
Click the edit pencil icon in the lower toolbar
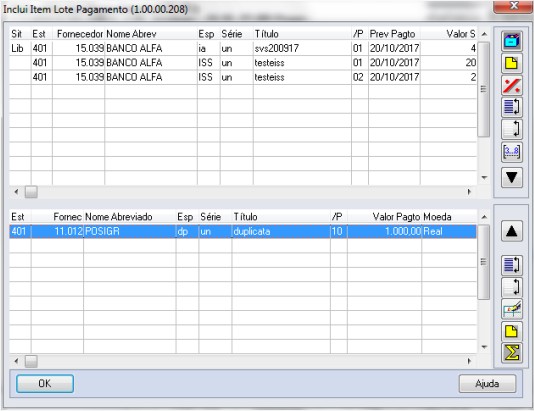coord(512,309)
